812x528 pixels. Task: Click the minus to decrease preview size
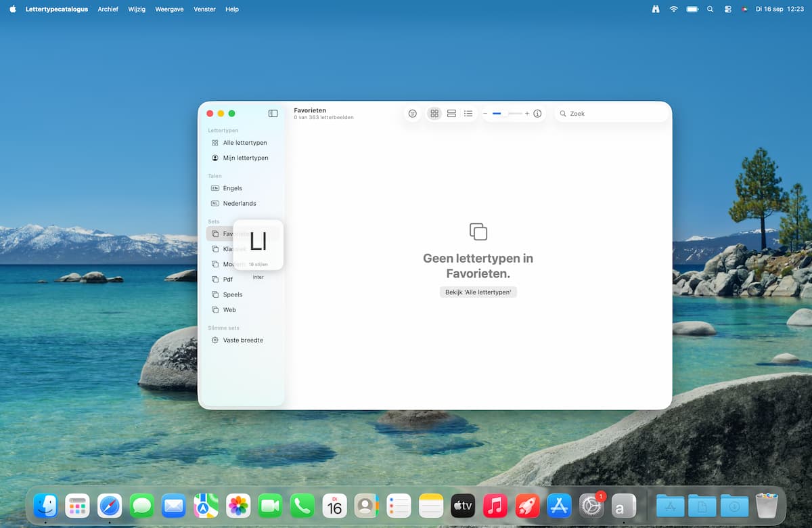[485, 114]
